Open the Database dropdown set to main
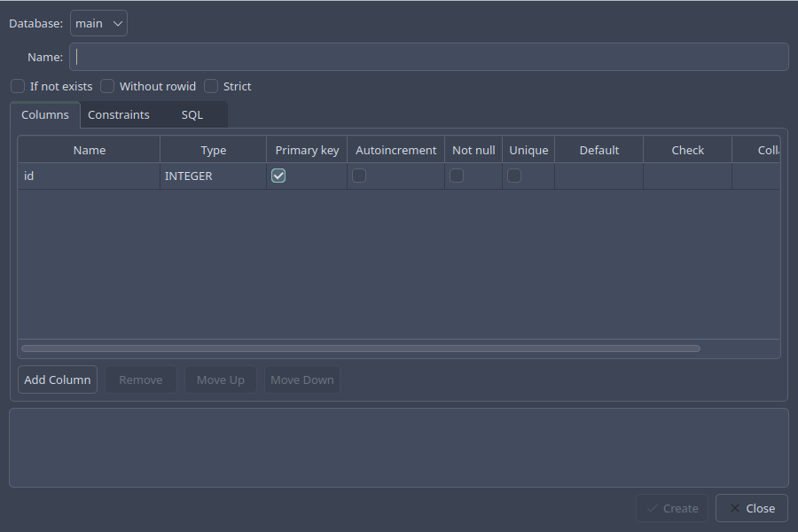The height and width of the screenshot is (532, 798). pos(98,23)
